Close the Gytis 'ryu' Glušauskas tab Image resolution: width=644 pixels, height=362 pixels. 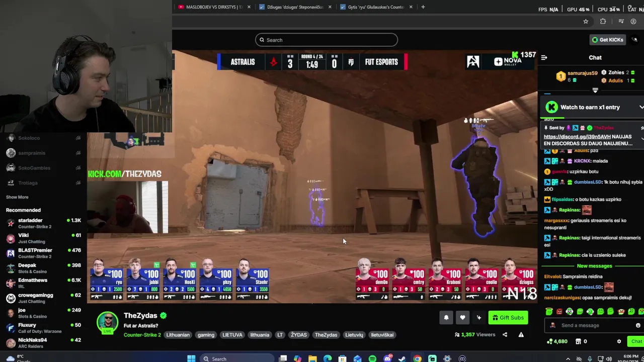point(411,7)
